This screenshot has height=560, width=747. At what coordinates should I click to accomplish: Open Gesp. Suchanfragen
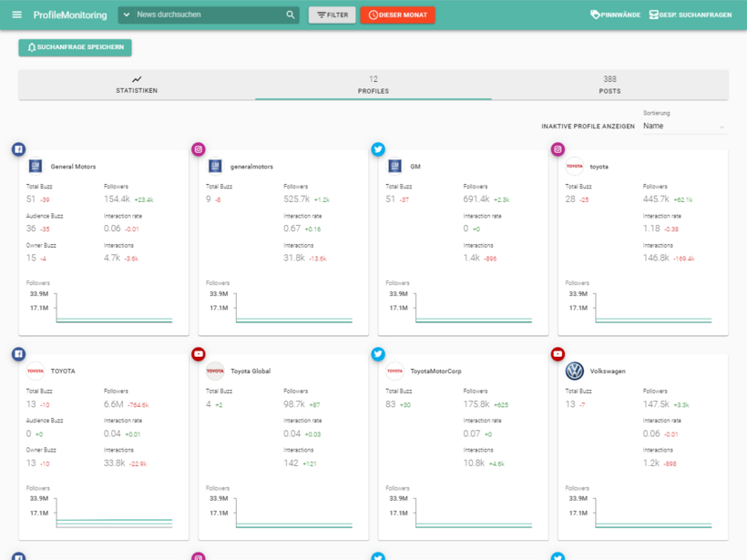click(691, 15)
